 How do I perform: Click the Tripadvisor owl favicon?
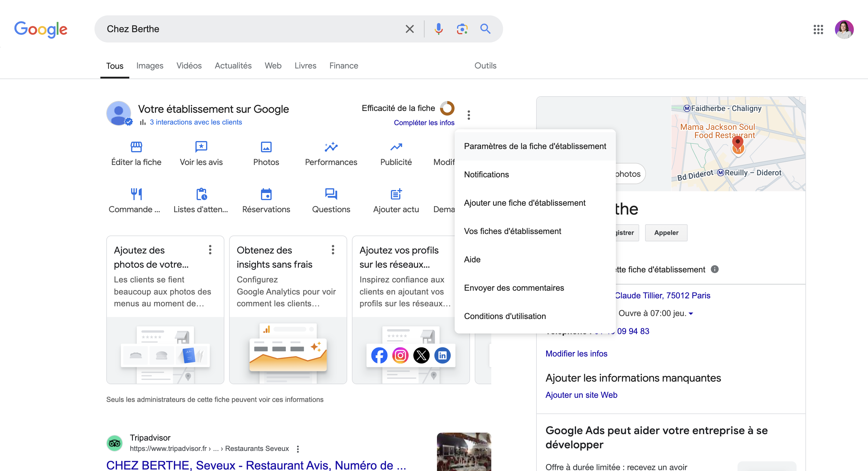[x=115, y=443]
